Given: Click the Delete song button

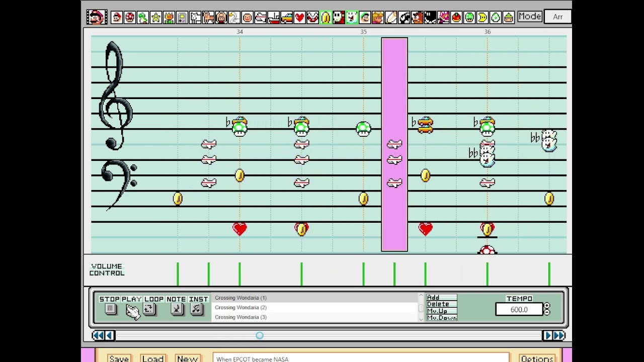Looking at the screenshot, I should tap(442, 304).
